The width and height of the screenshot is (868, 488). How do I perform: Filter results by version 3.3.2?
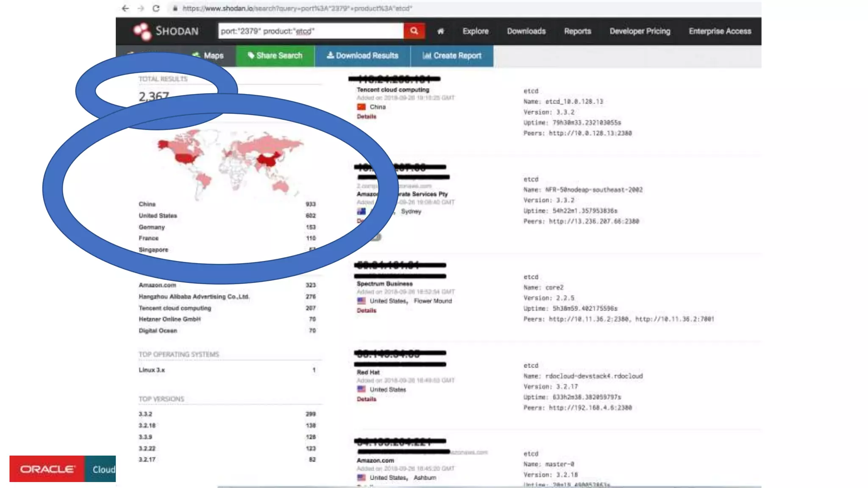tap(145, 414)
